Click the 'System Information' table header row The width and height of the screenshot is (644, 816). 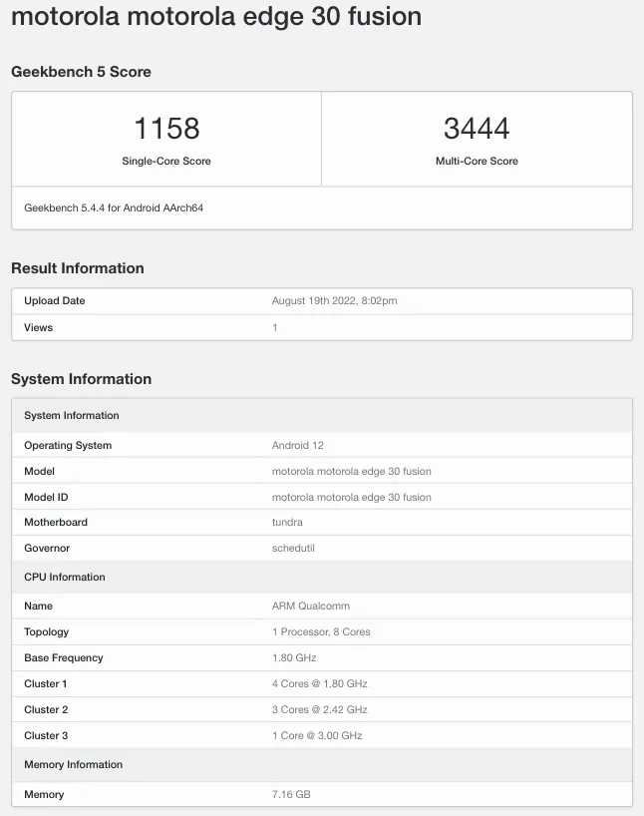click(x=322, y=415)
